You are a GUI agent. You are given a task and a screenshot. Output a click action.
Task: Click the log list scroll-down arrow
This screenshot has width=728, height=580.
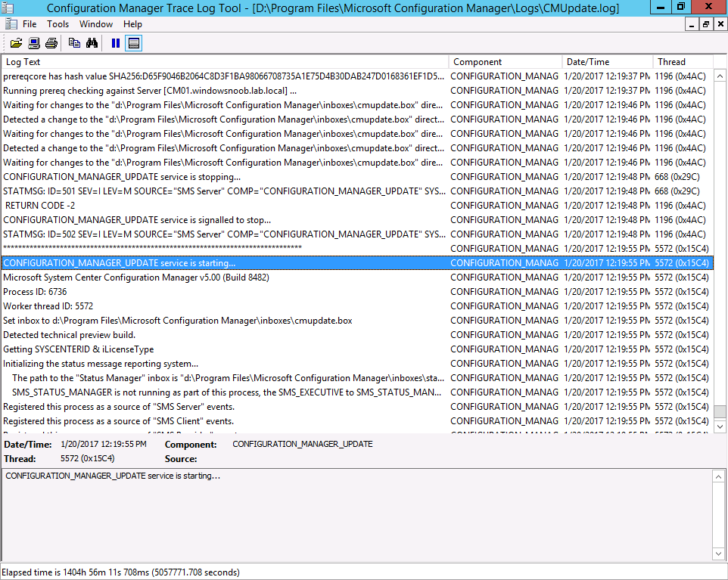(x=720, y=426)
